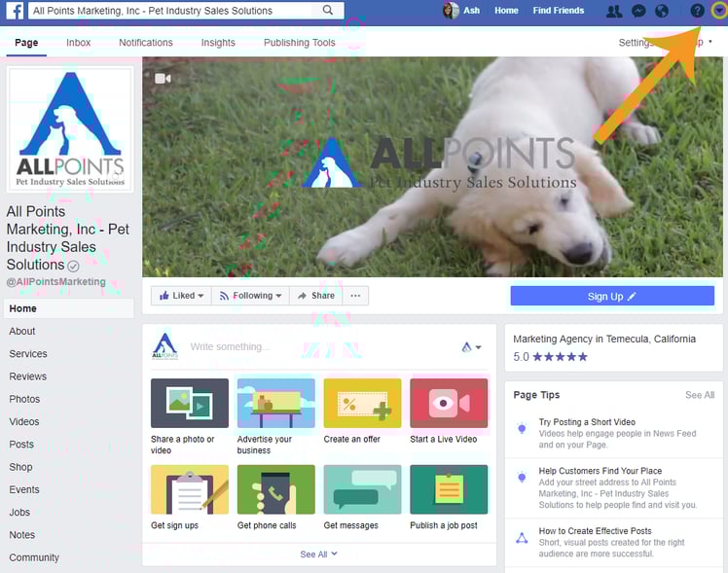Click the Ash profile name link
728x573 pixels.
tap(471, 10)
